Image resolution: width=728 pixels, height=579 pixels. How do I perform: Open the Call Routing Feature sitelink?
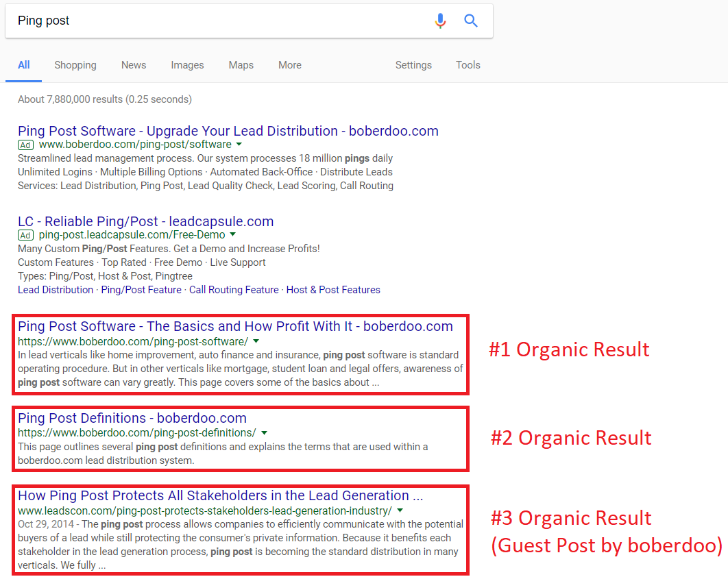click(234, 290)
